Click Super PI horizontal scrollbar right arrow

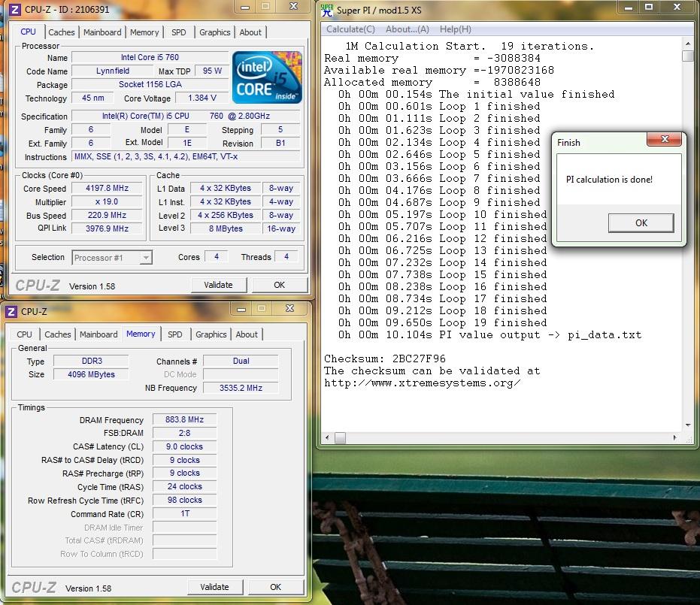[x=674, y=437]
